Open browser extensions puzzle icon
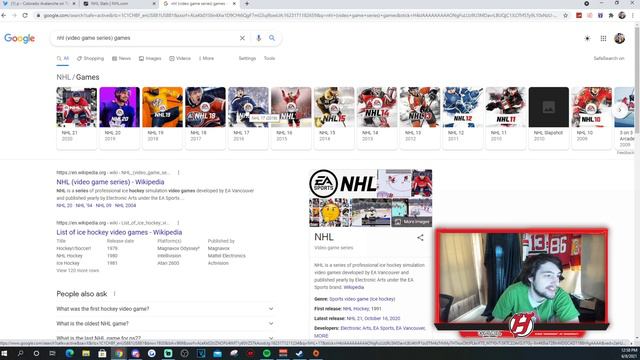The image size is (640, 360). coord(611,16)
